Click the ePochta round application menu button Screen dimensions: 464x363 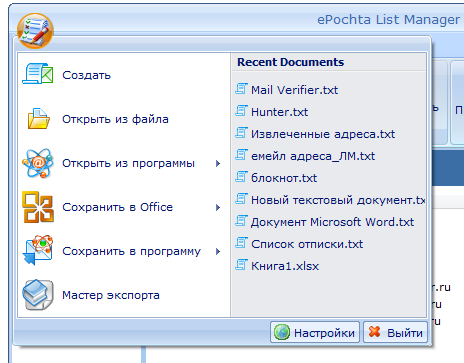point(35,31)
